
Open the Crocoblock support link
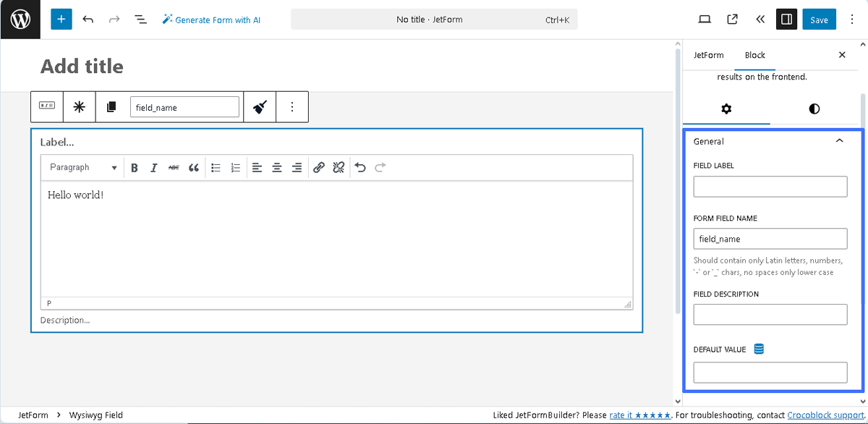tap(824, 415)
